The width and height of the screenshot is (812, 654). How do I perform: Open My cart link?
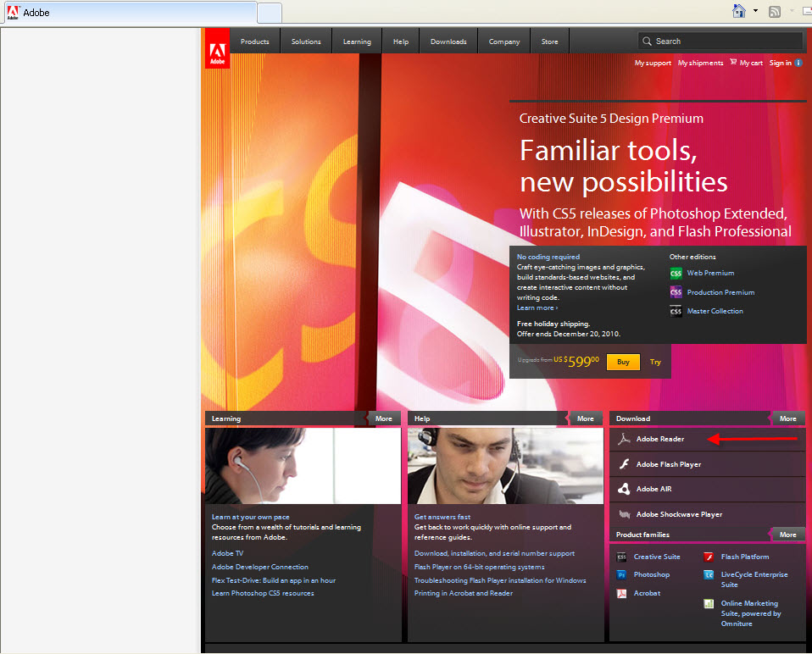(x=751, y=64)
